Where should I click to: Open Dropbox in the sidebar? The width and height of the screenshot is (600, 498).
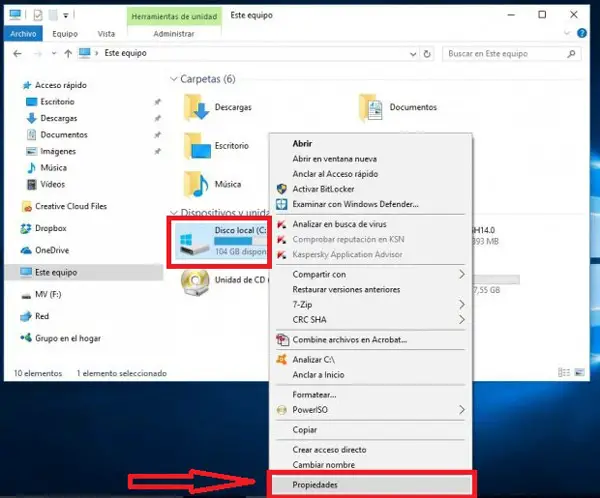point(51,228)
